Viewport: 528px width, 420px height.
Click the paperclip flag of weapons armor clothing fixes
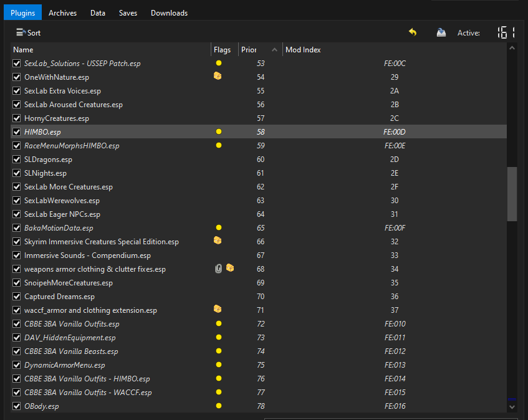(219, 269)
